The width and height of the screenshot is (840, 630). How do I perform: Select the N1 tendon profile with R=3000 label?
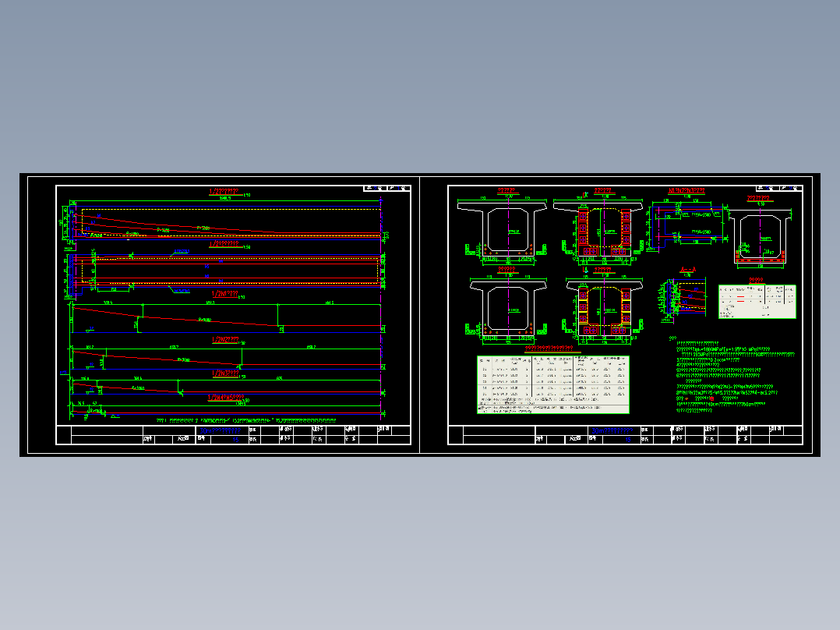point(227,318)
